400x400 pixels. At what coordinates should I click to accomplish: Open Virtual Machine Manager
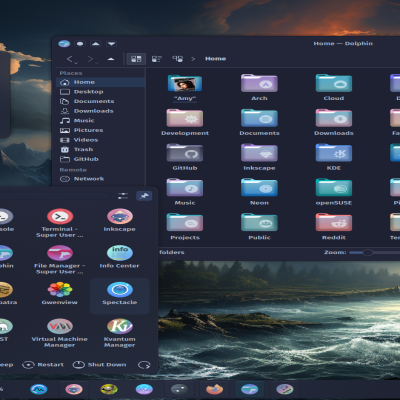(x=60, y=333)
